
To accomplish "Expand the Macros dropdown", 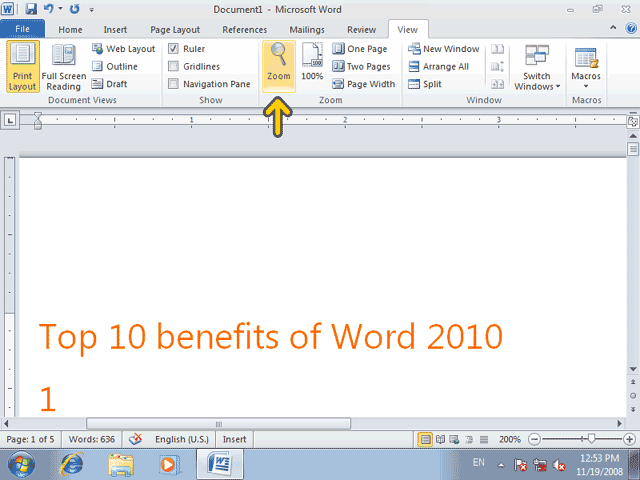I will click(x=586, y=67).
